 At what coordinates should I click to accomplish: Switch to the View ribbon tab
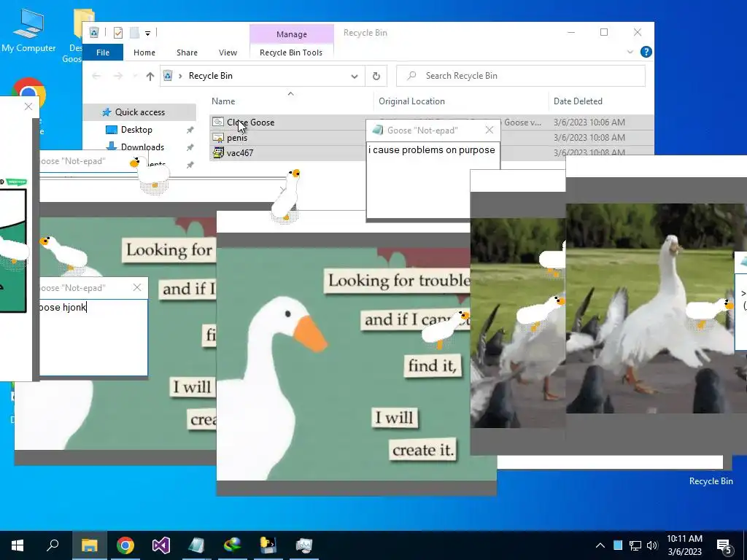[228, 52]
